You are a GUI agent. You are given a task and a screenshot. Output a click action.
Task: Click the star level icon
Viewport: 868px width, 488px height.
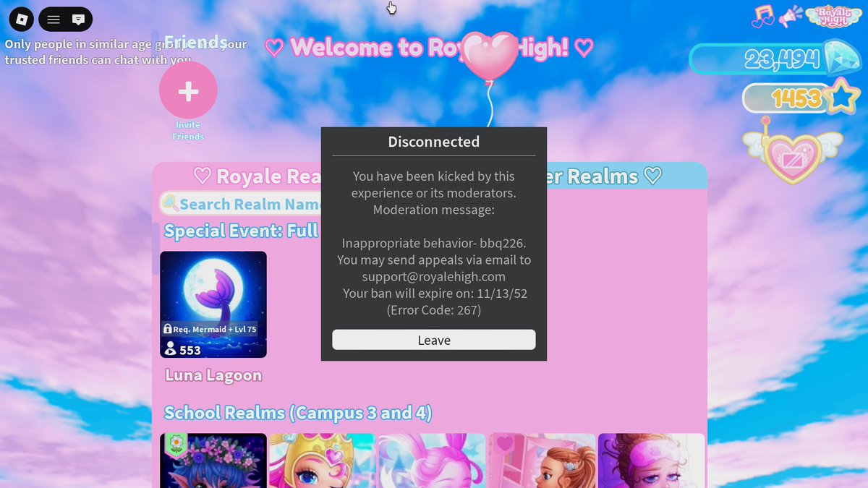point(842,97)
